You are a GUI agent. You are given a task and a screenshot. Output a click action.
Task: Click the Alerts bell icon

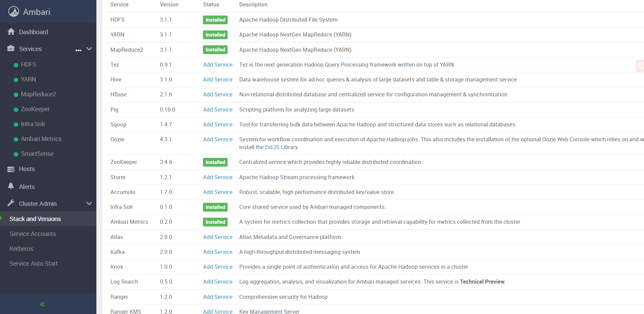[x=11, y=186]
